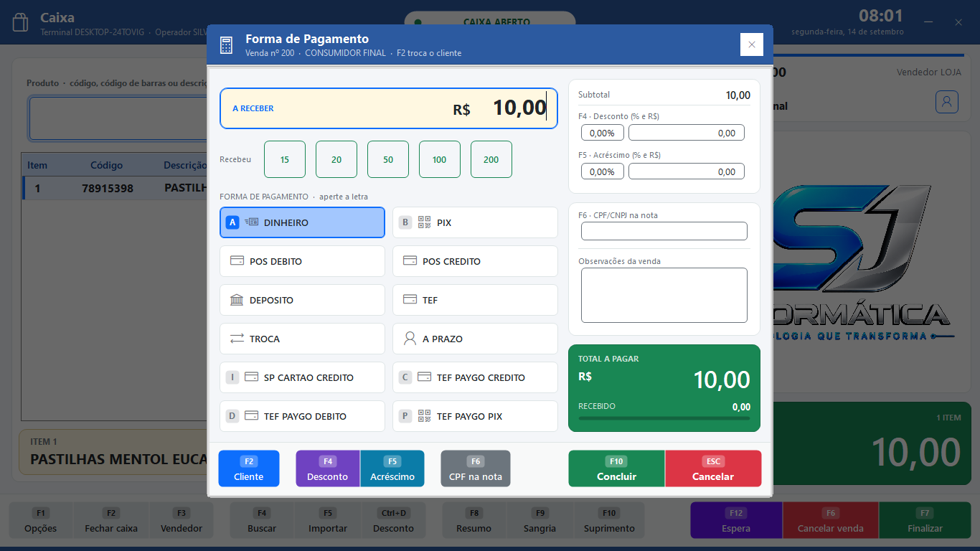The width and height of the screenshot is (980, 551).
Task: Click the customer profile icon beside Vendedor LOJA
Action: pos(947,102)
